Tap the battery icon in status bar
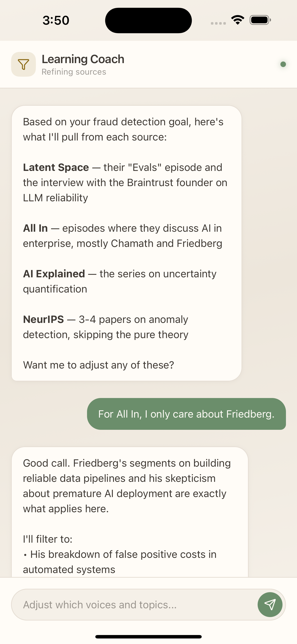The width and height of the screenshot is (297, 644). [260, 20]
